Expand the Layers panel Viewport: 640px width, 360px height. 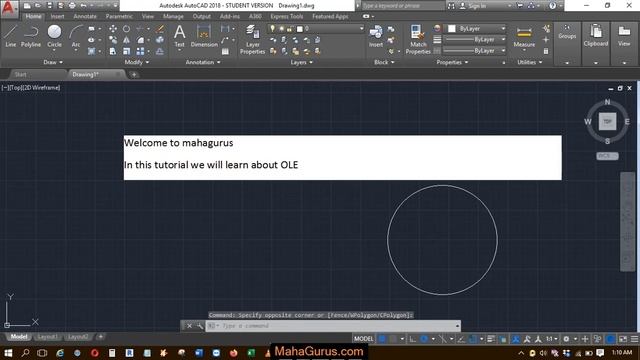pos(301,62)
